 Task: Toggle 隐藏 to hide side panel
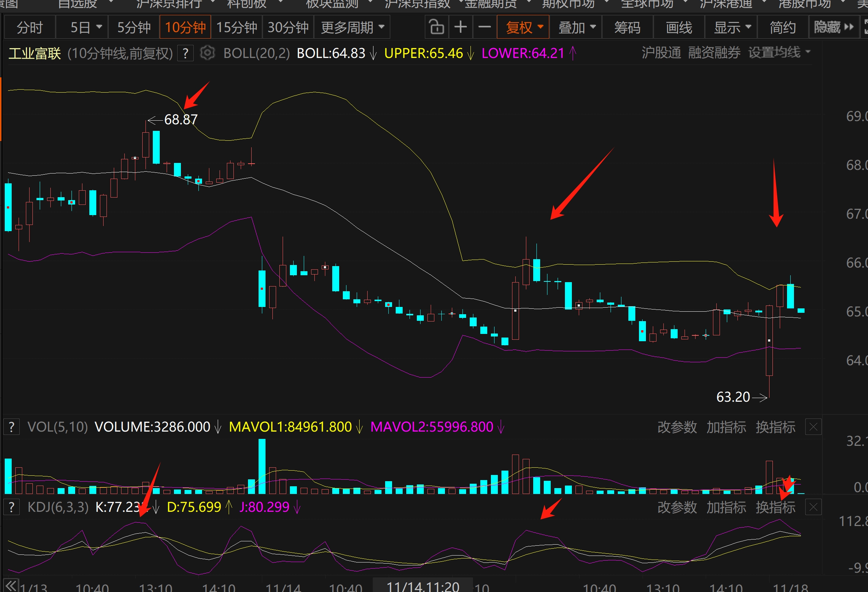(x=834, y=27)
